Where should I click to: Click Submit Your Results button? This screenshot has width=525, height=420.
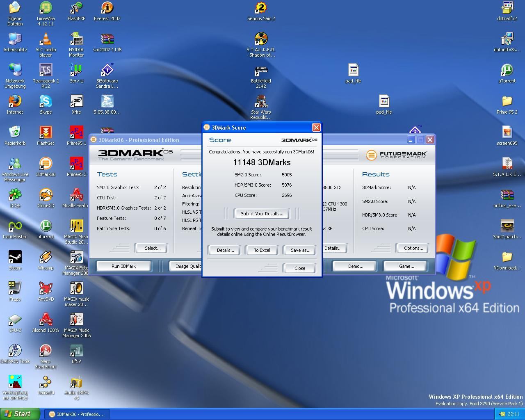[262, 214]
